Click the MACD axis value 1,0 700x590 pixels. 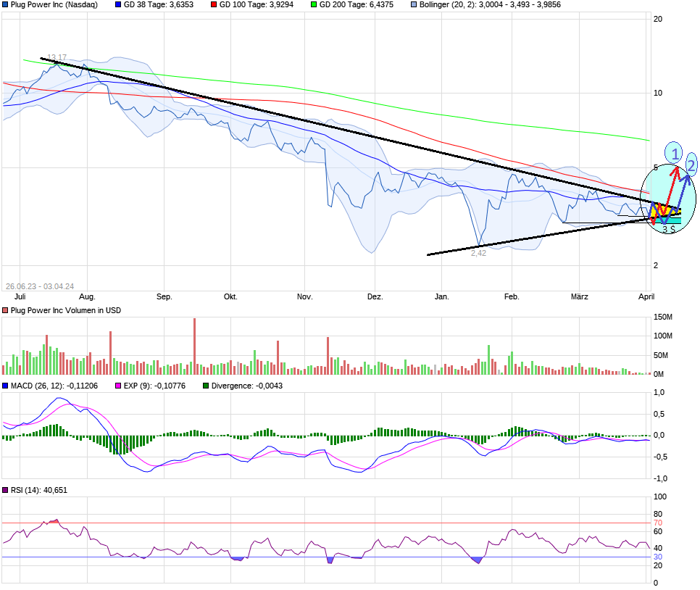click(659, 393)
